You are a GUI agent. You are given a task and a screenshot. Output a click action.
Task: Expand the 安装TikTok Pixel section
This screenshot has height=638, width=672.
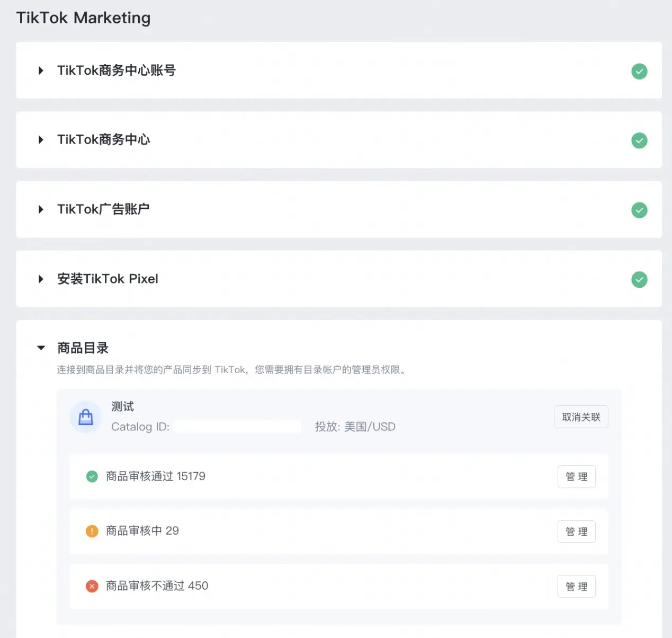41,279
